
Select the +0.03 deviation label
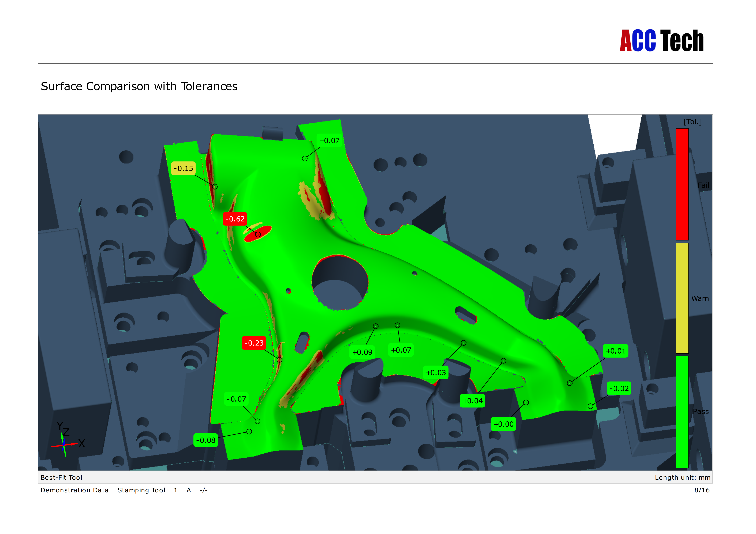click(x=436, y=373)
